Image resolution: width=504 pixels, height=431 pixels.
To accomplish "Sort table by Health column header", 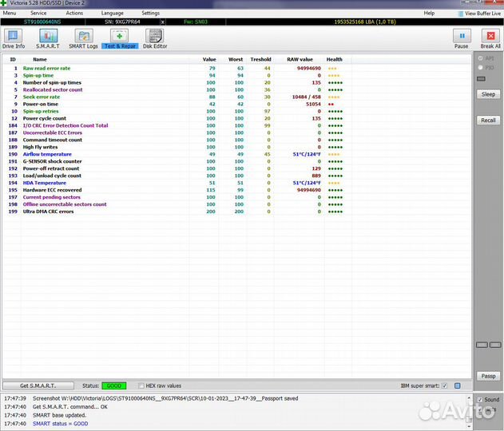I will tap(334, 59).
